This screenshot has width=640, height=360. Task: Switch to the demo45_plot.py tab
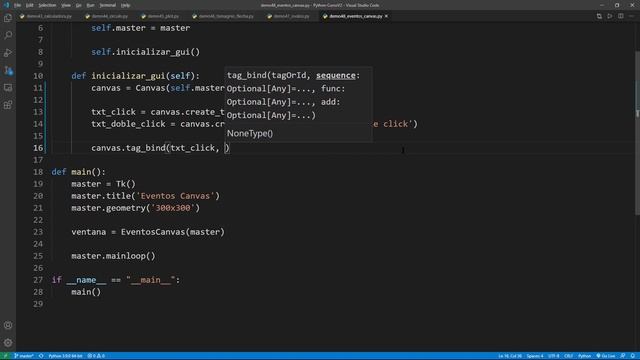pos(160,16)
